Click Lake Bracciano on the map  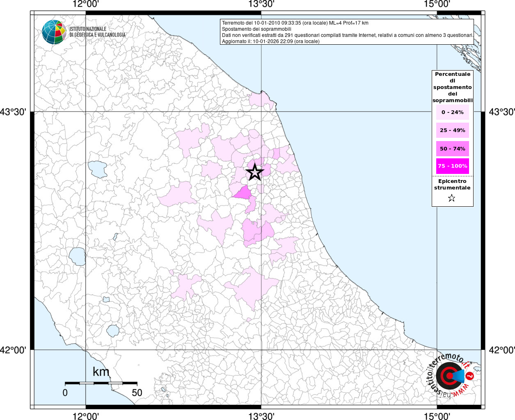click(113, 330)
